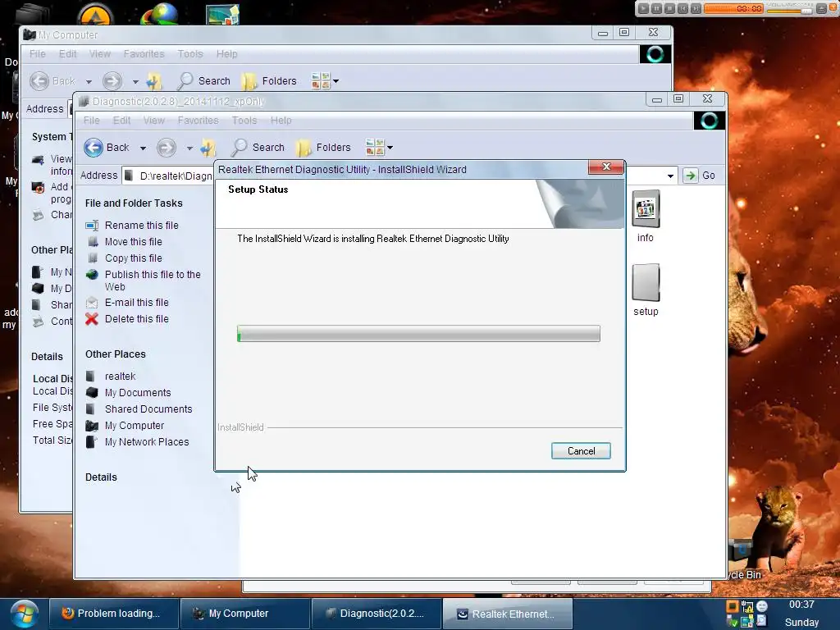Switch to Realtek Ethernet taskbar button

pyautogui.click(x=507, y=614)
